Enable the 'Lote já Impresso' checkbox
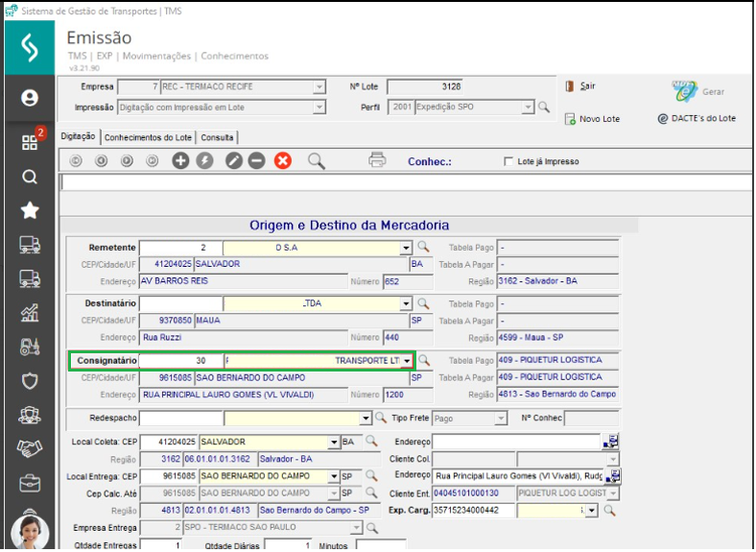Viewport: 756px width, 552px height. 508,162
